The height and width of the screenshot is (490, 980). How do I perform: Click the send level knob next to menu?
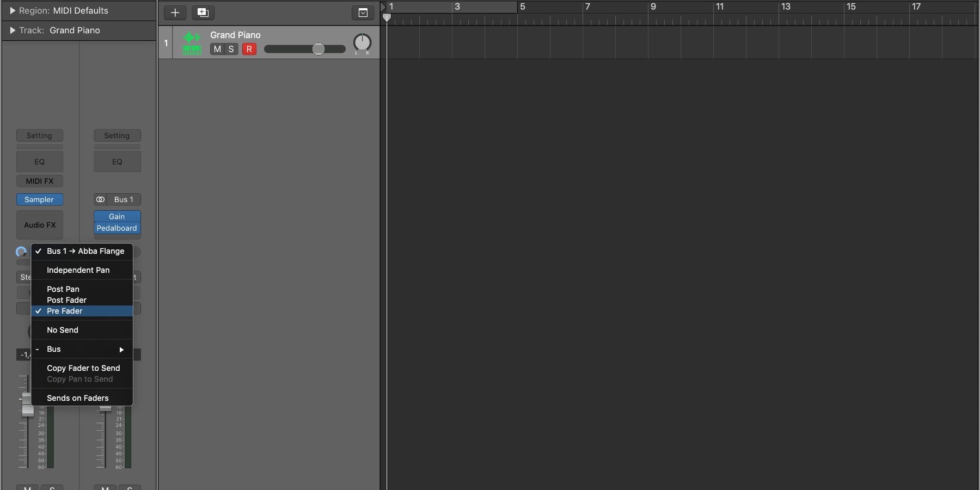click(21, 252)
